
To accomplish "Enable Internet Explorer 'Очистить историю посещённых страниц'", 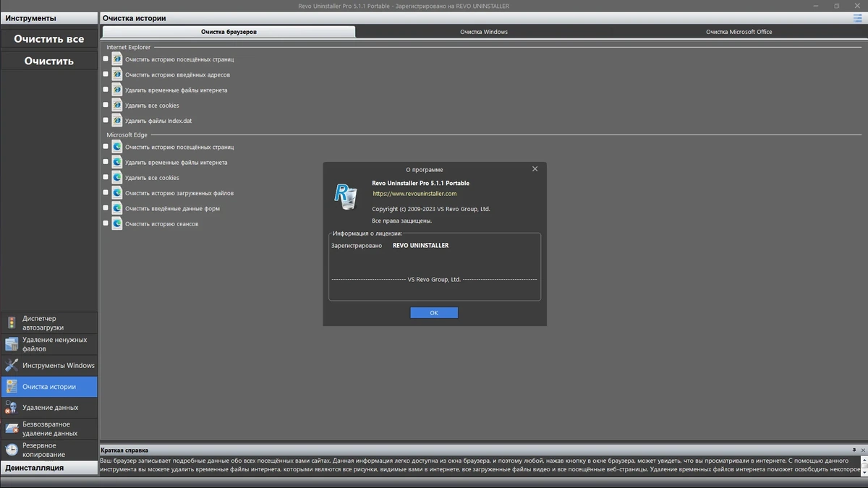I will 106,59.
